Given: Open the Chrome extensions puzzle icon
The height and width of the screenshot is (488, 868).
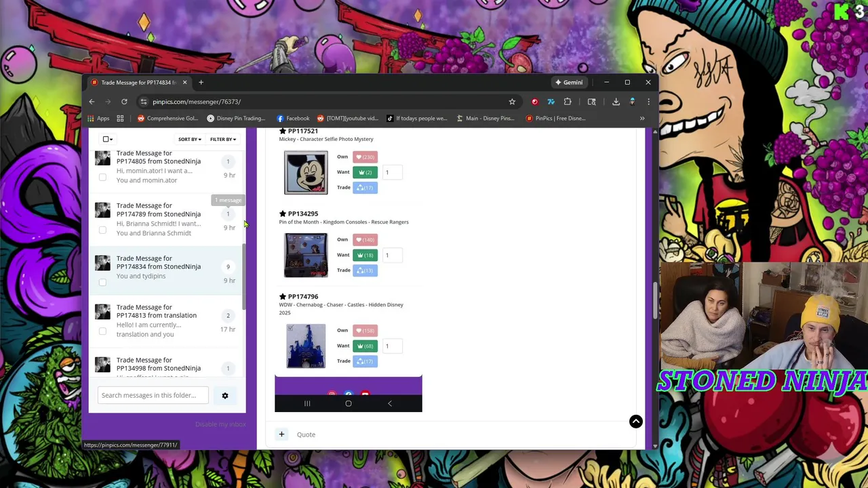Looking at the screenshot, I should click(568, 102).
